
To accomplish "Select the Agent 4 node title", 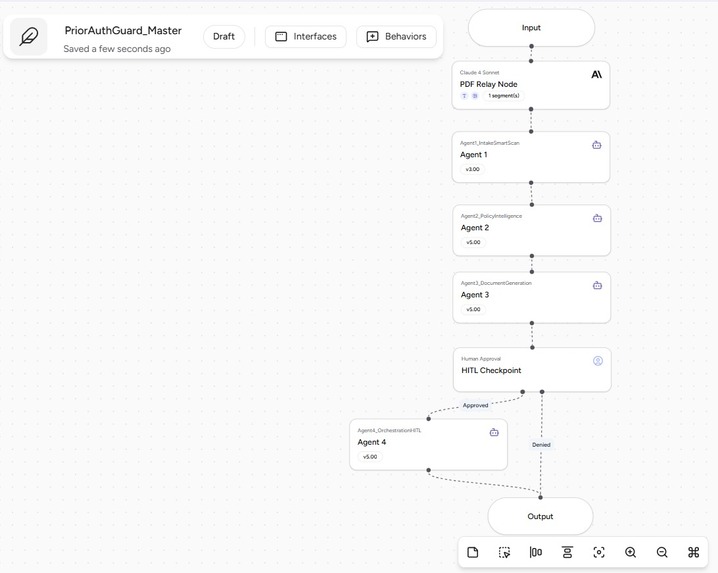I will pos(372,442).
